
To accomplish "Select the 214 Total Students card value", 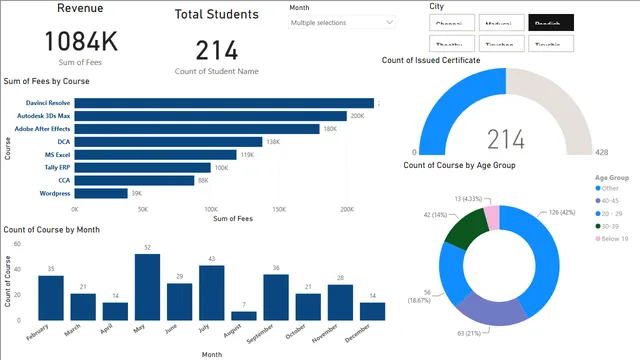I will click(x=217, y=51).
